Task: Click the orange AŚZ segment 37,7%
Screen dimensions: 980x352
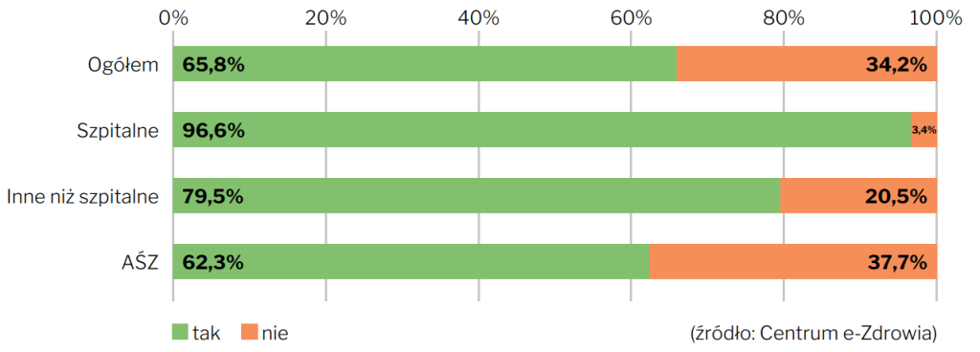Action: 793,262
